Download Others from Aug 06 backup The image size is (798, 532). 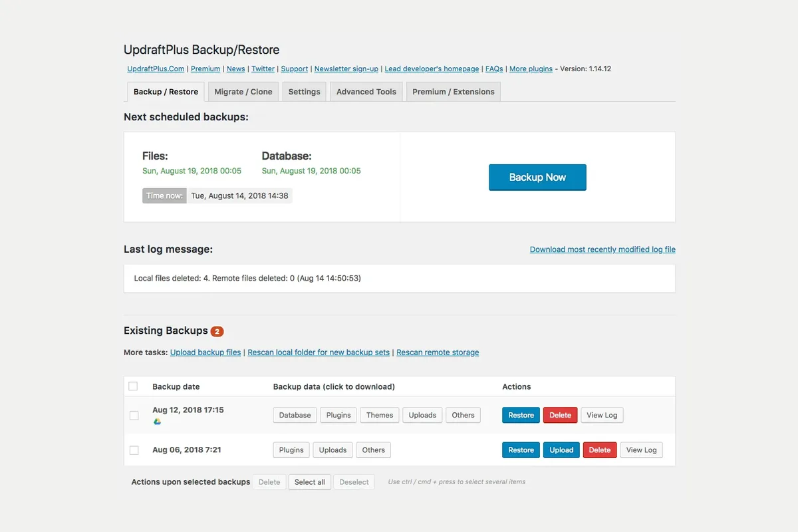374,450
